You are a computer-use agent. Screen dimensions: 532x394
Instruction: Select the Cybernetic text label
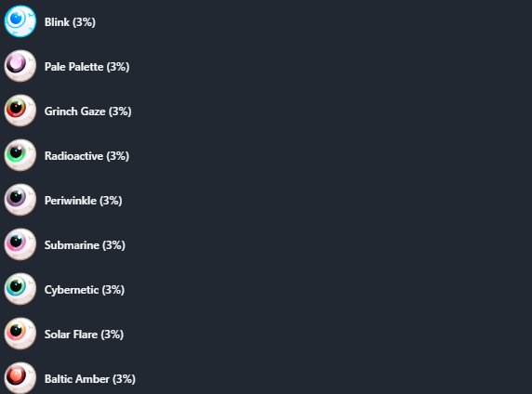tap(72, 290)
